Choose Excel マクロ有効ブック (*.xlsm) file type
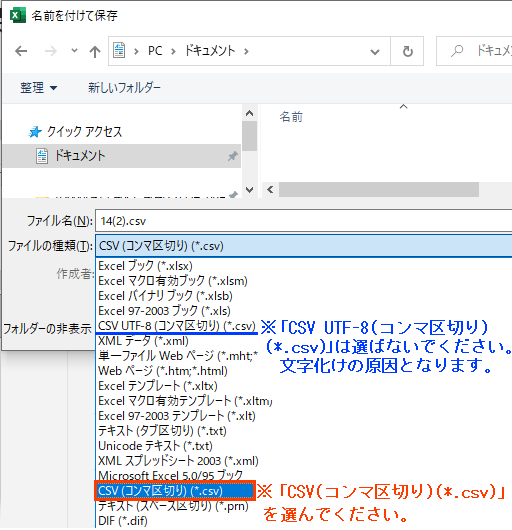Image resolution: width=512 pixels, height=530 pixels. [x=173, y=281]
